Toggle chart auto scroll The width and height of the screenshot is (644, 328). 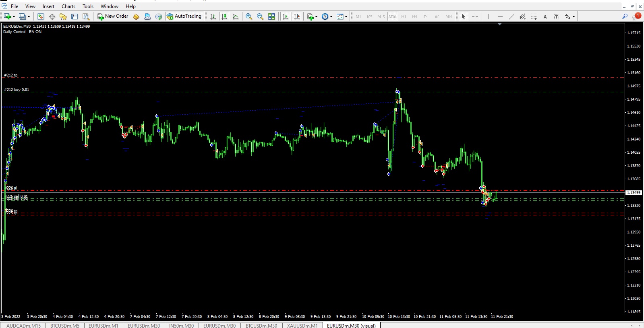(x=286, y=17)
